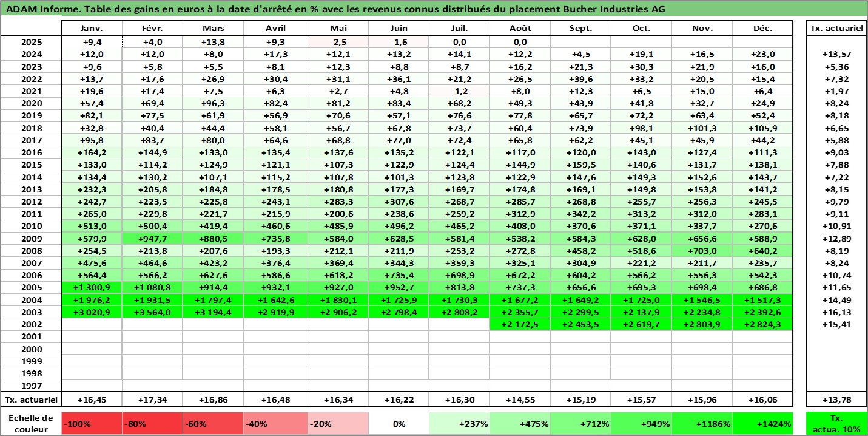Select the +1 300,9 cell in 2005 row
Image resolution: width=868 pixels, height=436 pixels.
(x=92, y=287)
